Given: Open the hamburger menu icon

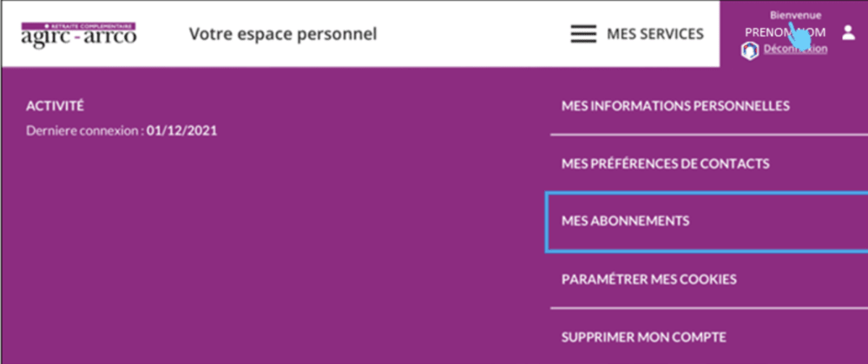Looking at the screenshot, I should pos(582,35).
